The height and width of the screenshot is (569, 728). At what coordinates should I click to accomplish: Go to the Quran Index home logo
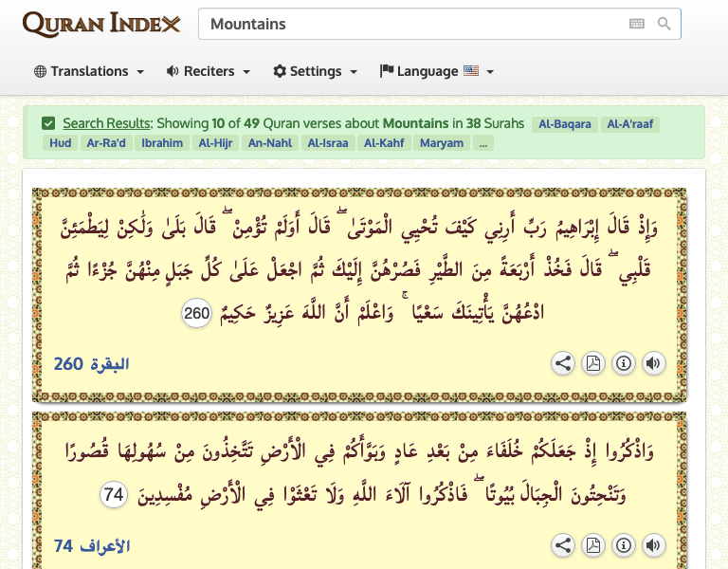coord(100,24)
